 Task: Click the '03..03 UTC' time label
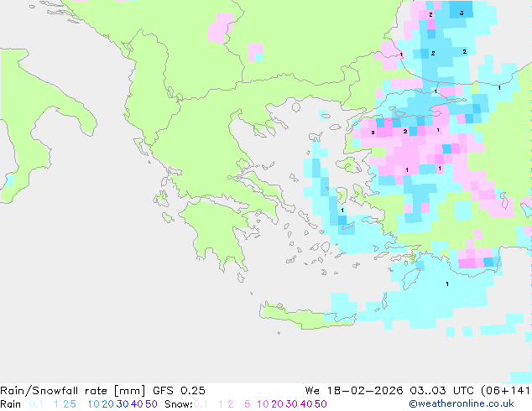pos(442,391)
